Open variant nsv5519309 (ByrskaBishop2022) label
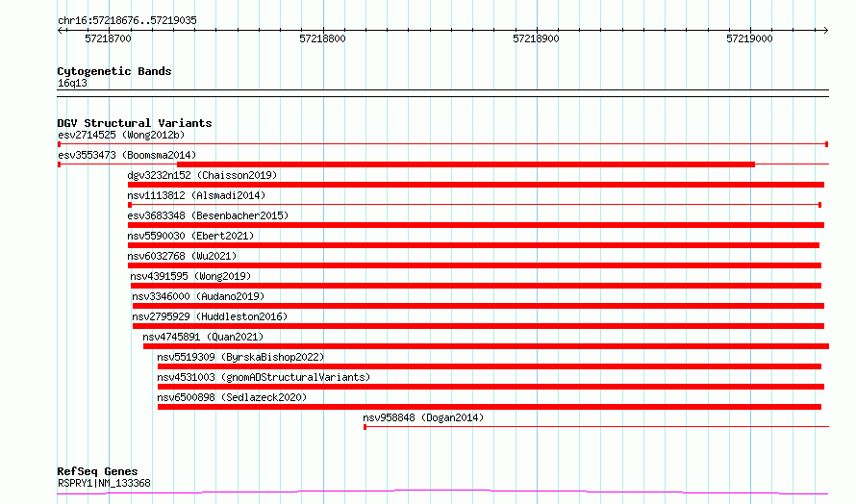 click(x=240, y=357)
